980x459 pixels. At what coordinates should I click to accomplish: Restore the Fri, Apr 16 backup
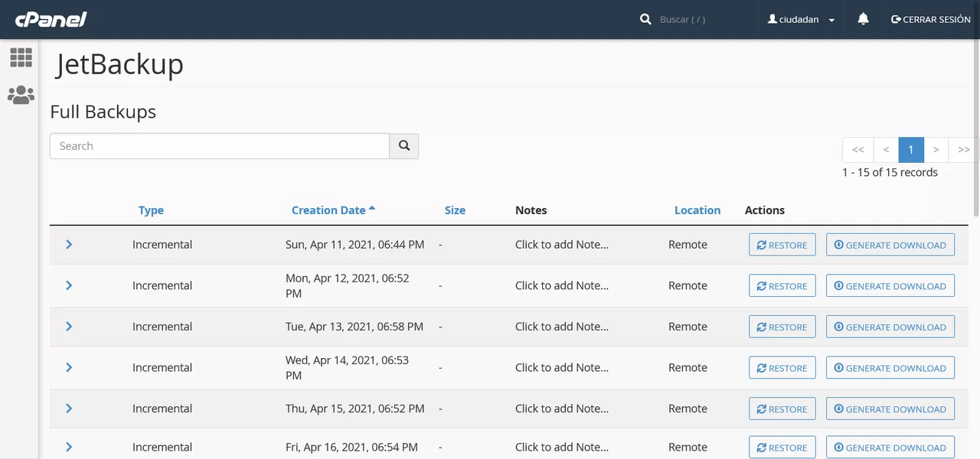(x=782, y=448)
